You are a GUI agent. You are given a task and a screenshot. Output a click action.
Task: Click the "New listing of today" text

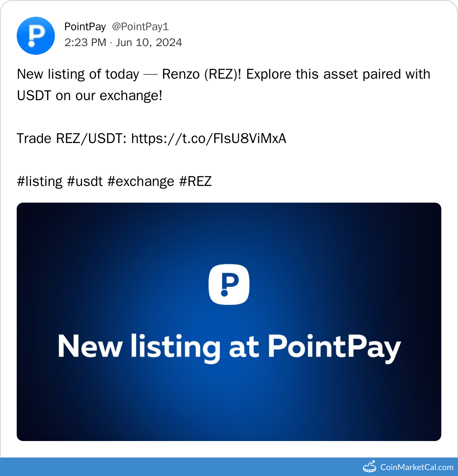pos(78,74)
